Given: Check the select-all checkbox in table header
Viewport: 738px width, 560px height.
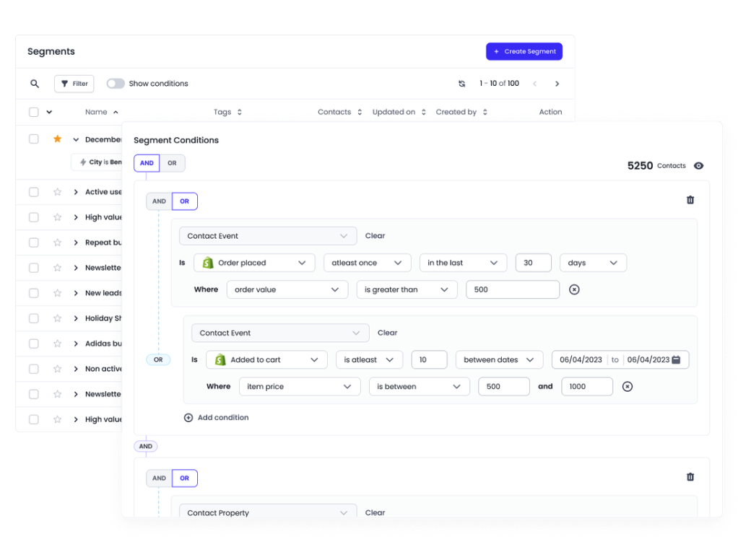Looking at the screenshot, I should click(34, 112).
